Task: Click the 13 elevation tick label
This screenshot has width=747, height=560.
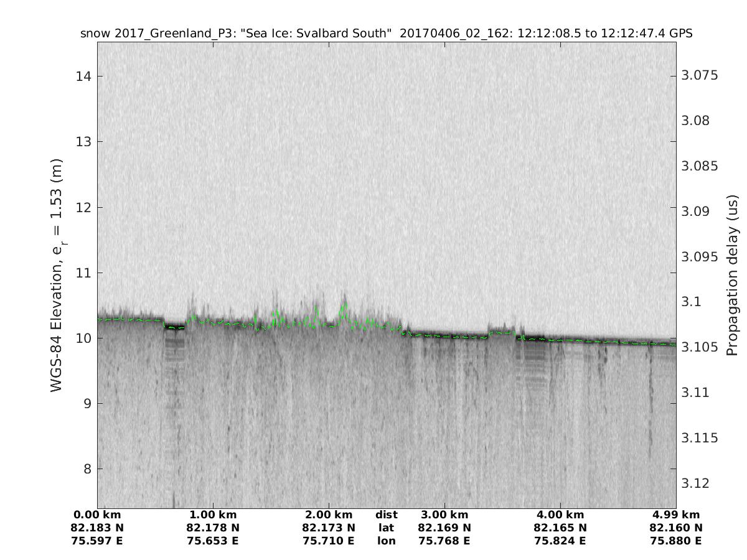Action: (x=83, y=142)
